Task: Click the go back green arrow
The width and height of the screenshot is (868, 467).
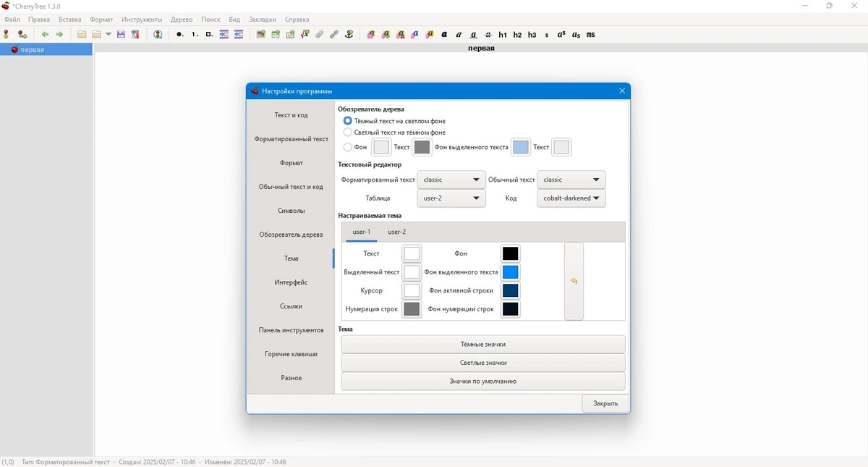Action: tap(45, 34)
